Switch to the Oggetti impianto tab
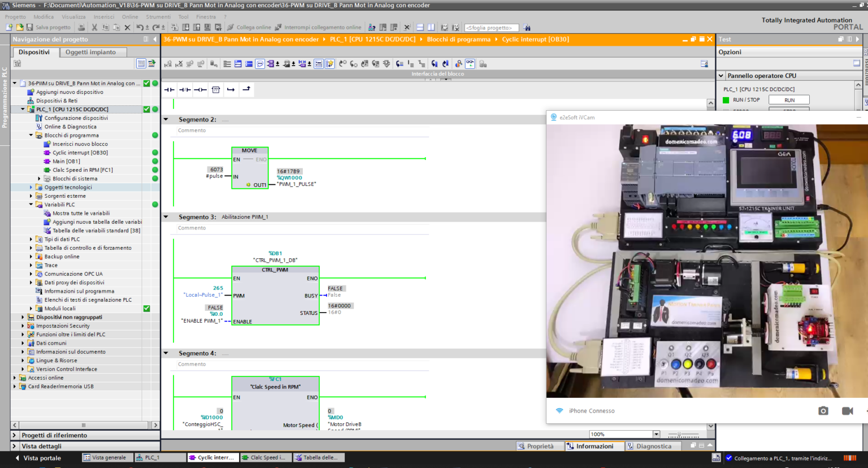 90,52
